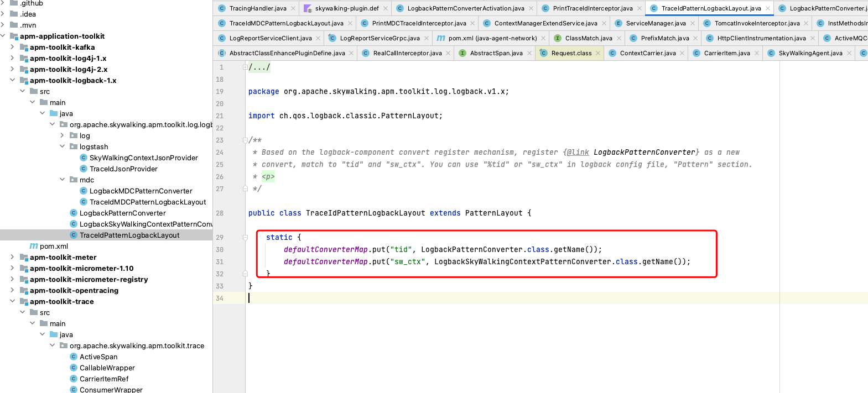868x393 pixels.
Task: Open the Request.class editor tab
Action: [571, 53]
